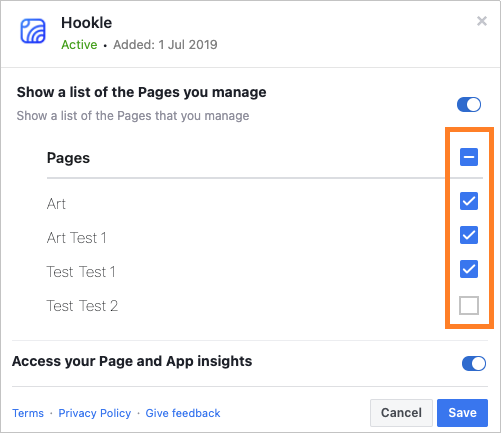
Task: Select the Test Test 2 row label
Action: pos(82,306)
